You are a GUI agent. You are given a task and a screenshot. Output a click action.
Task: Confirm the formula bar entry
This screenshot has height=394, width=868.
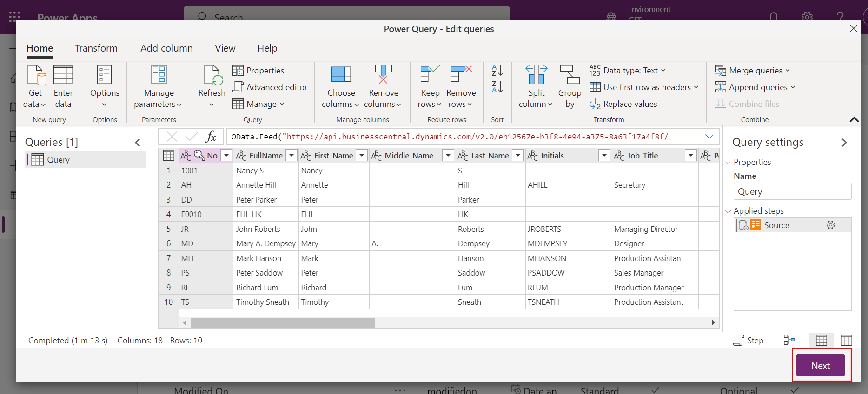point(191,137)
